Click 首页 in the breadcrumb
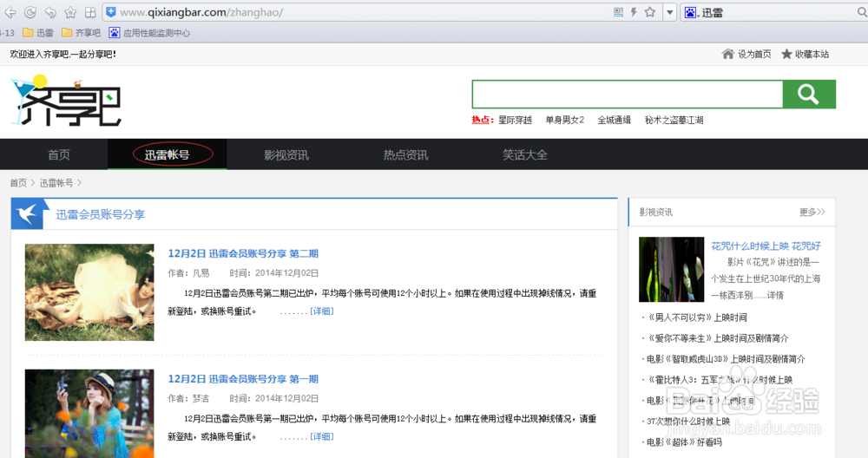Image resolution: width=868 pixels, height=458 pixels. [x=18, y=182]
